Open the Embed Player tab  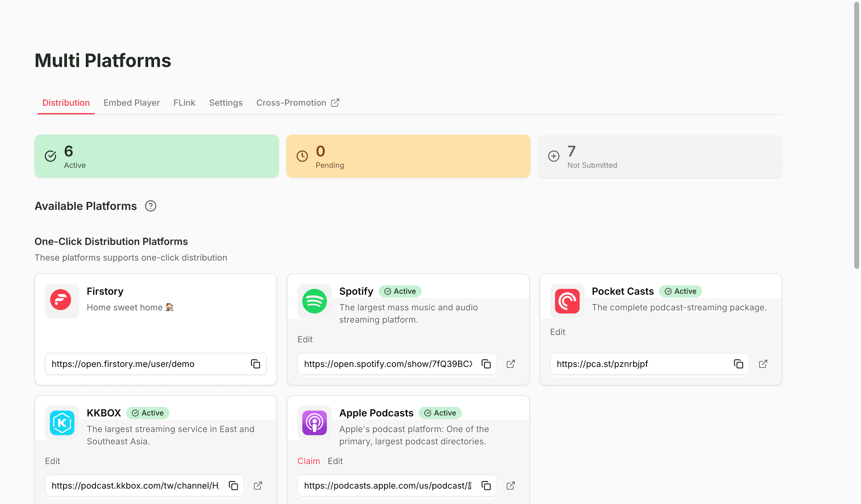pyautogui.click(x=132, y=102)
